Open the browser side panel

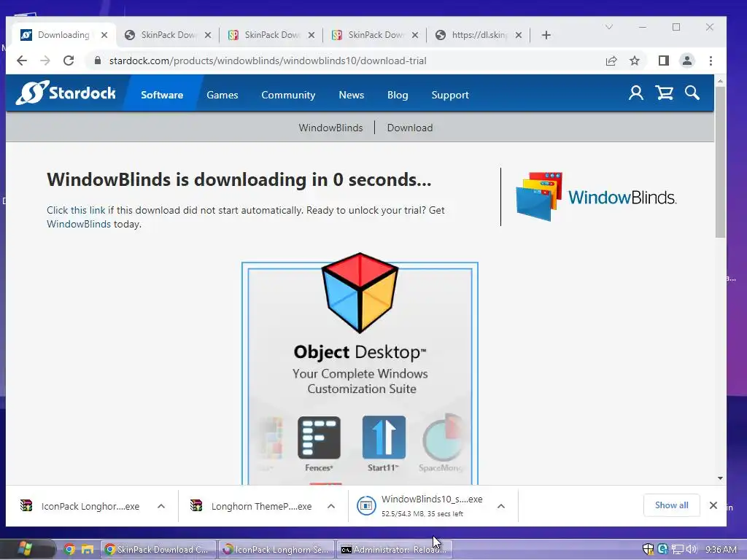click(664, 61)
